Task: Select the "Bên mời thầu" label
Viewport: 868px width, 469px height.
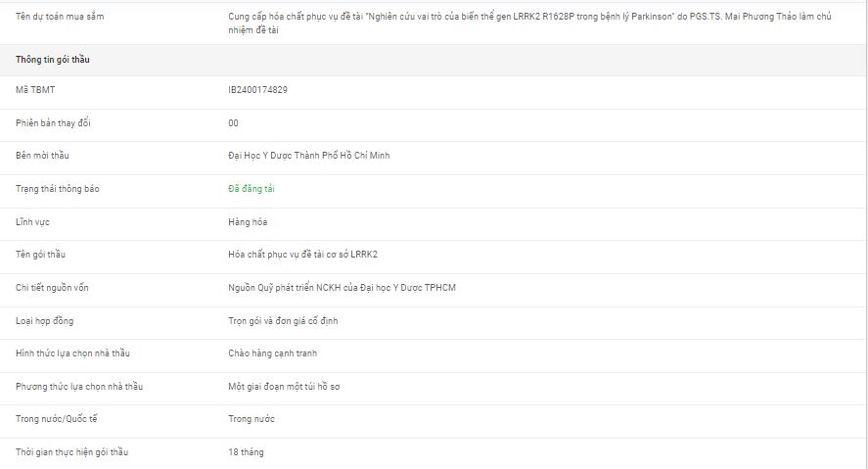Action: pos(42,156)
